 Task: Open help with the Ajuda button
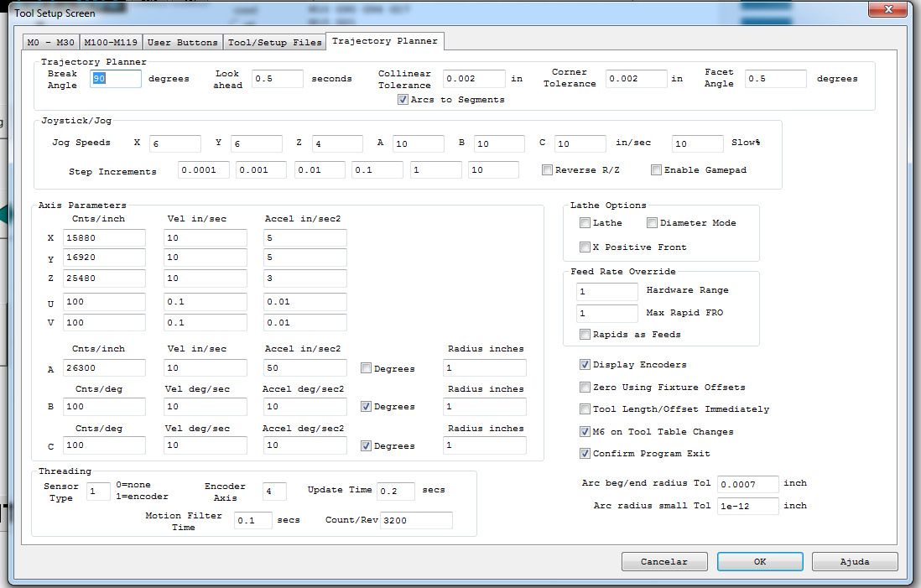(x=856, y=562)
